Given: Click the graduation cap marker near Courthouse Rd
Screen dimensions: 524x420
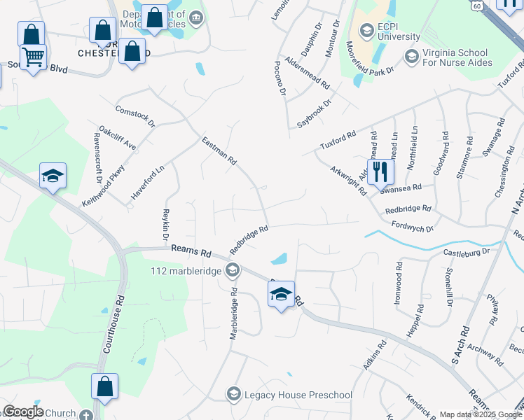Looking at the screenshot, I should coord(53,176).
